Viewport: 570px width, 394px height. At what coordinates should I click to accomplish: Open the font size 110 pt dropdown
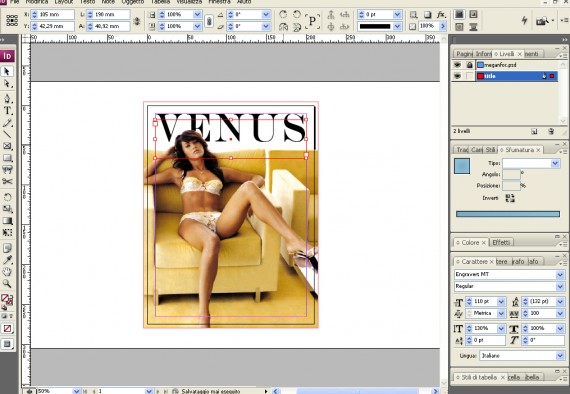[x=501, y=301]
